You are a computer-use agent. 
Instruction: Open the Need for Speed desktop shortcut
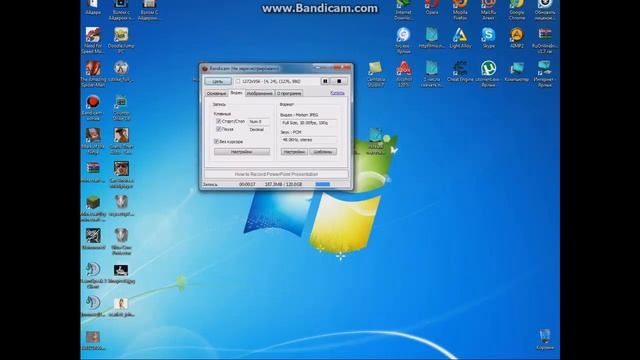tap(93, 40)
